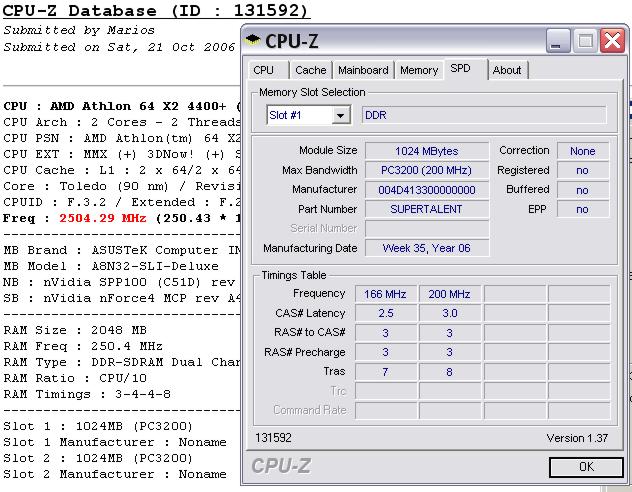Click the Submitted by Marios line
Image resolution: width=632 pixels, height=492 pixels.
click(79, 30)
